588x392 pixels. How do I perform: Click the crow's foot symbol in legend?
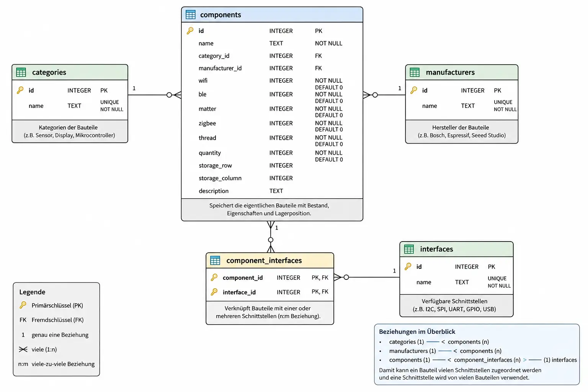pos(23,349)
